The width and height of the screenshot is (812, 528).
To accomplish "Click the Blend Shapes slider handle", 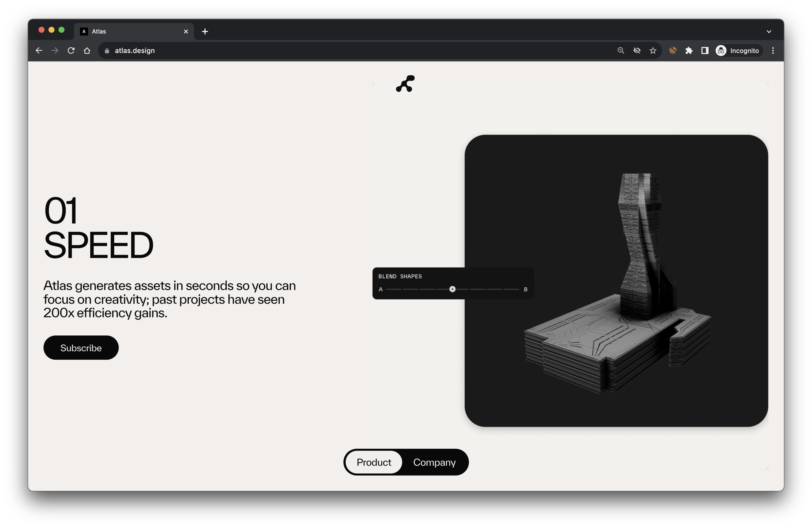I will click(452, 289).
